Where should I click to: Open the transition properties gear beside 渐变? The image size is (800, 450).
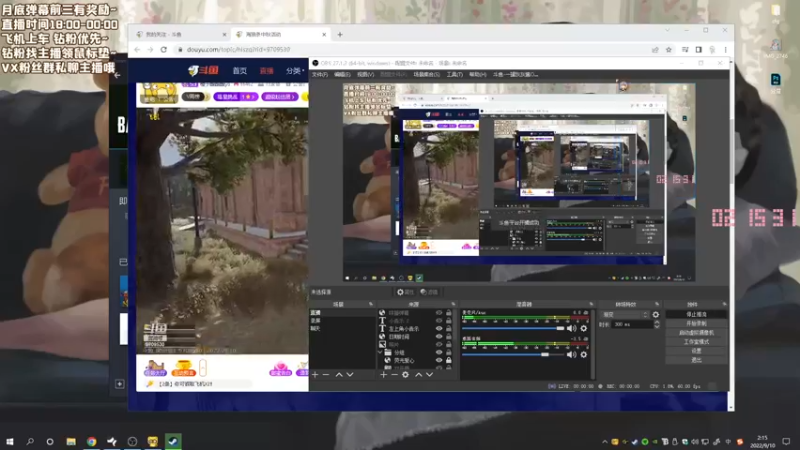pyautogui.click(x=656, y=315)
